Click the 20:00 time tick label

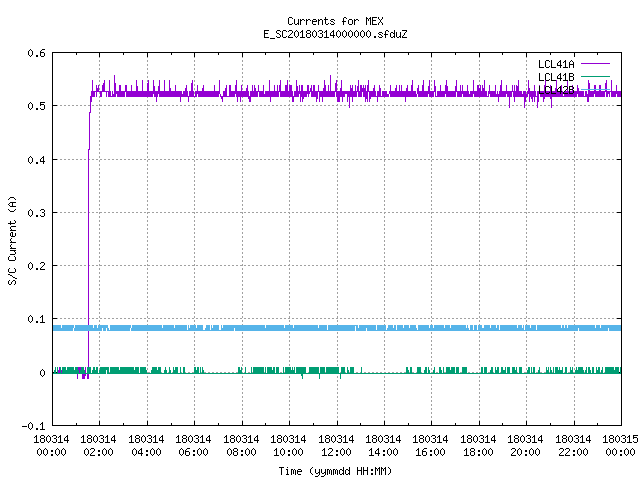pos(525,452)
